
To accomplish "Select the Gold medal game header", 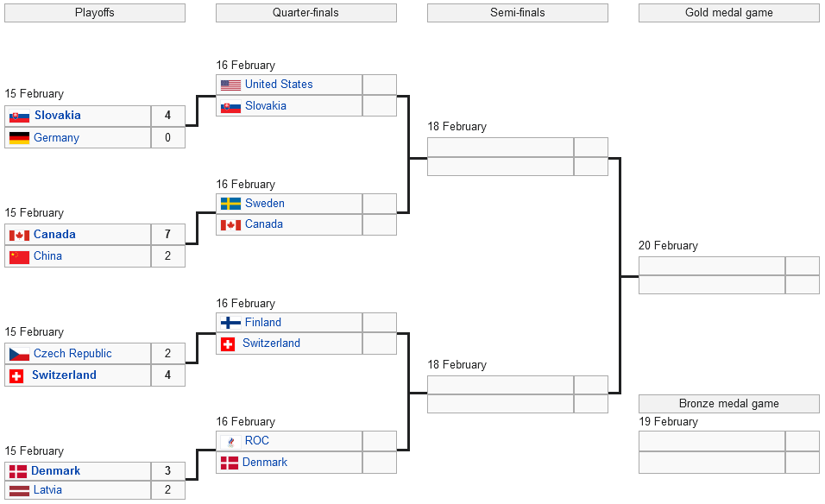I will (728, 13).
